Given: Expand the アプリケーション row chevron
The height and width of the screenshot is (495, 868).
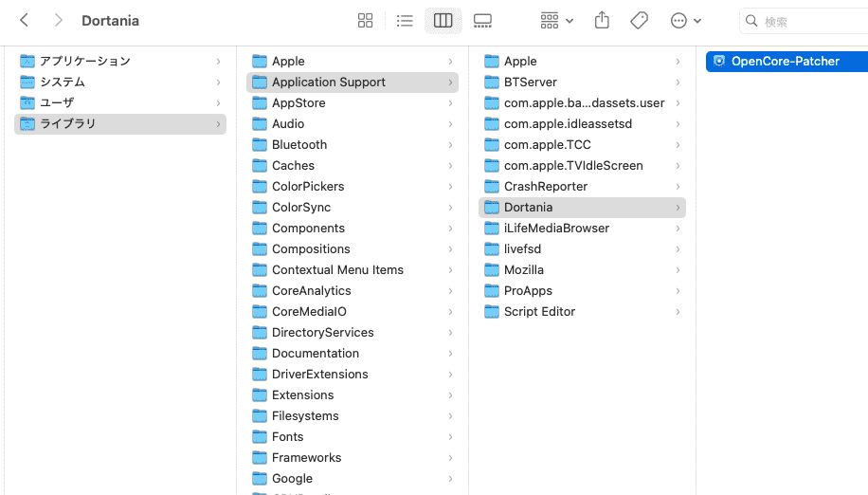Looking at the screenshot, I should click(218, 61).
